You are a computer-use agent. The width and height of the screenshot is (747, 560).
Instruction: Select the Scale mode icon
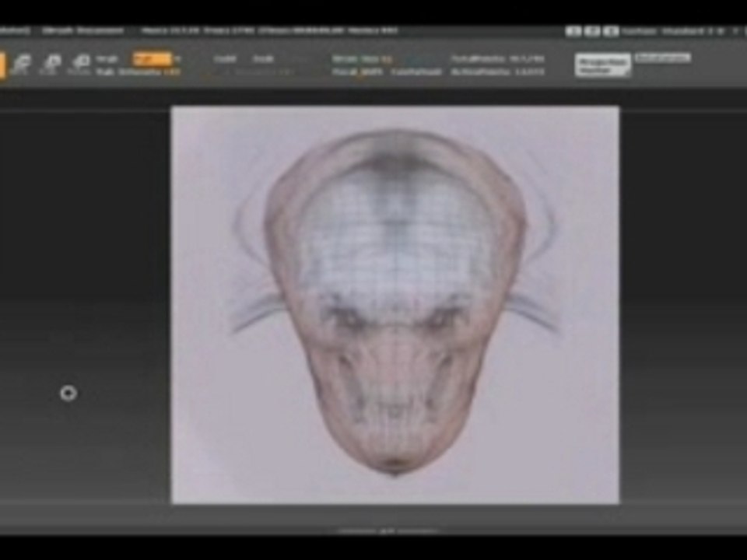coord(51,65)
